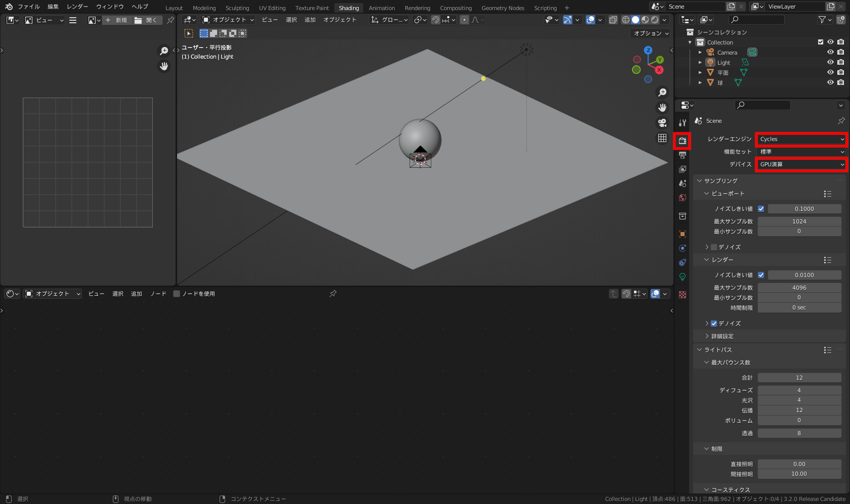
Task: Switch perspective/orthographic with the grid icon
Action: (662, 138)
